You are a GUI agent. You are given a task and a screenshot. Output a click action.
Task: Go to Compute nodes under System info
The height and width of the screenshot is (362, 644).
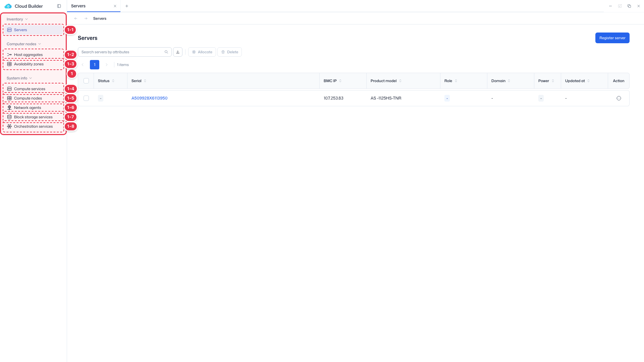pos(33,98)
